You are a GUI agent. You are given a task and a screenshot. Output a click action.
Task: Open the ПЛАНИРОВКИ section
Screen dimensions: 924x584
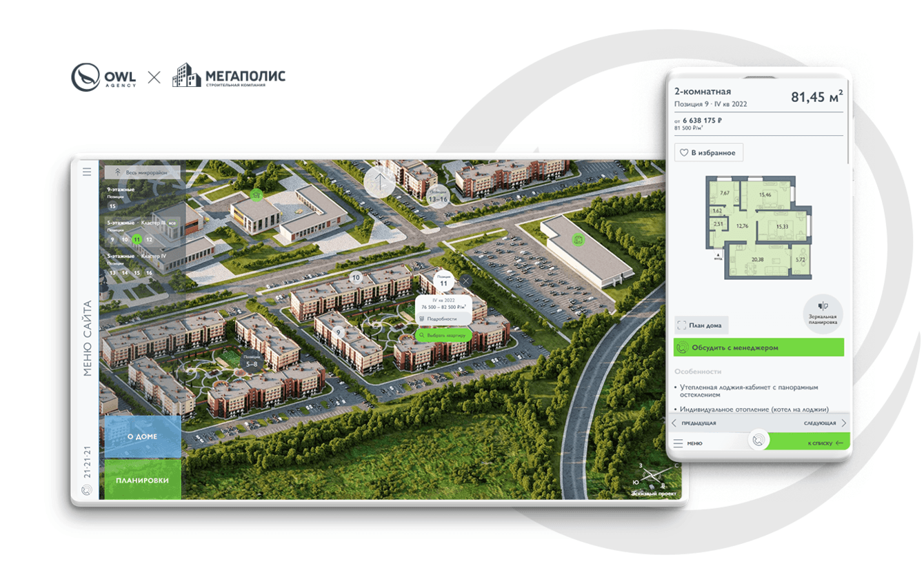(143, 480)
